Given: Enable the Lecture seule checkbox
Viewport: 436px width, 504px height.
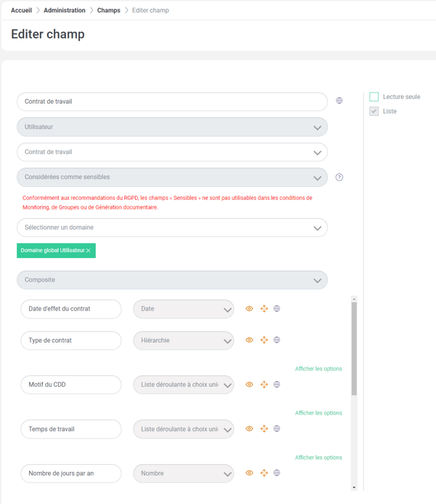Looking at the screenshot, I should click(x=374, y=97).
